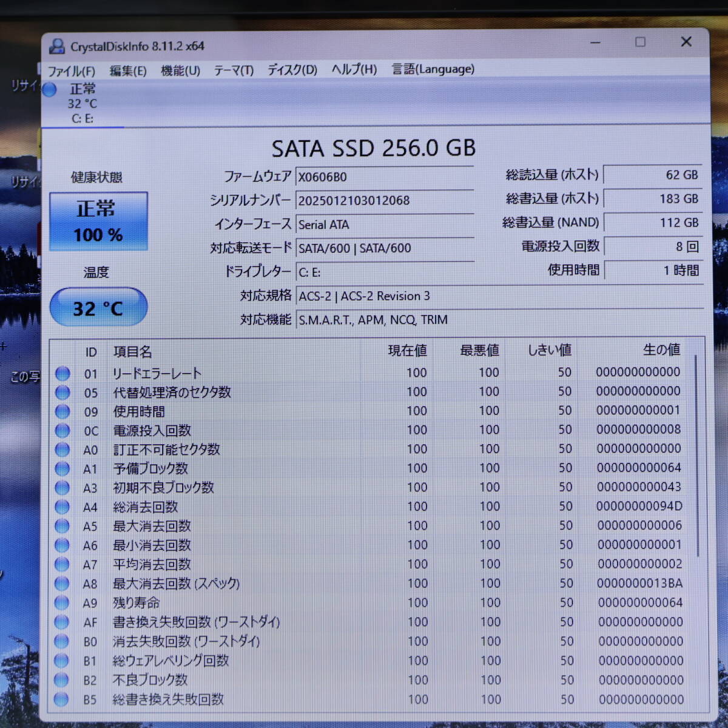Click the interface field Serial ATA
Screen dimensions: 728x728
[x=385, y=224]
